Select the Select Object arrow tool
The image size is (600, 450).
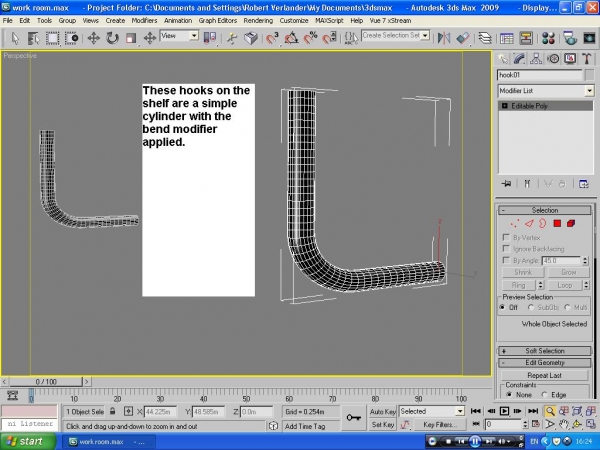(x=15, y=38)
